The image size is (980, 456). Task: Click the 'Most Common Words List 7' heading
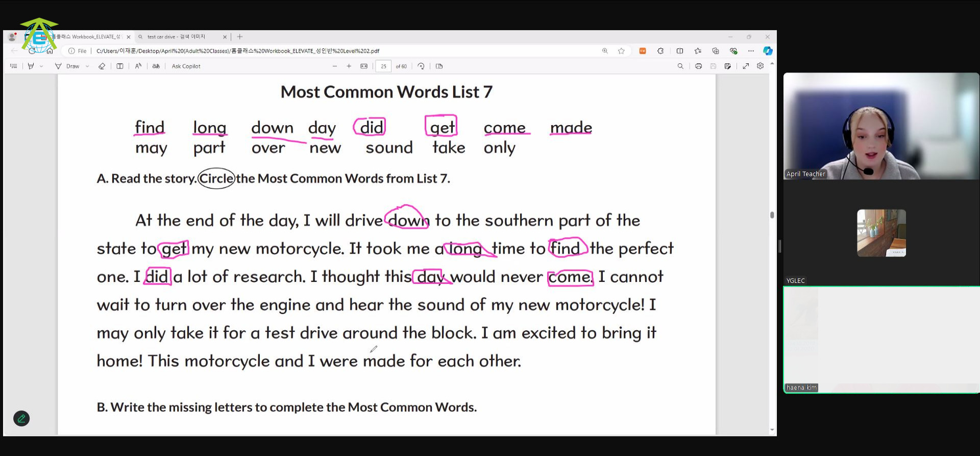[x=386, y=92]
